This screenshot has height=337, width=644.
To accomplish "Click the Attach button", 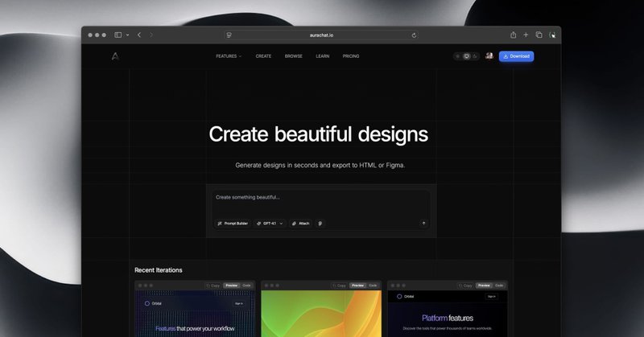I will [x=300, y=224].
